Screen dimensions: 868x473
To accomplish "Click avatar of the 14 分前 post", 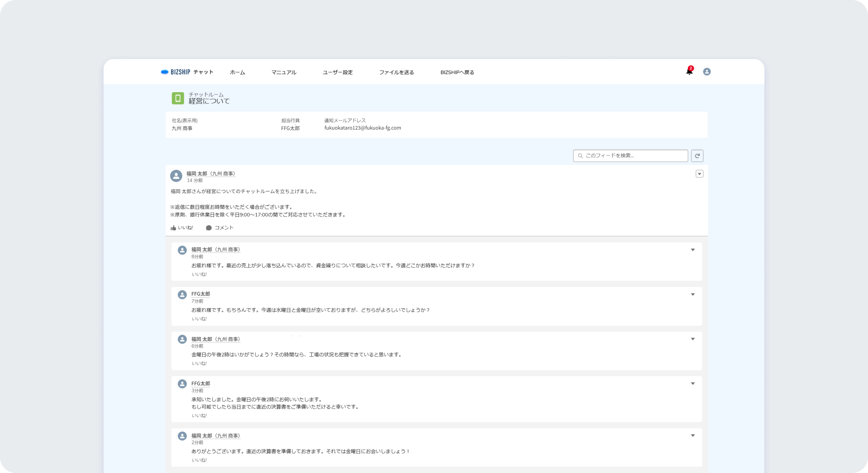I will (x=176, y=176).
